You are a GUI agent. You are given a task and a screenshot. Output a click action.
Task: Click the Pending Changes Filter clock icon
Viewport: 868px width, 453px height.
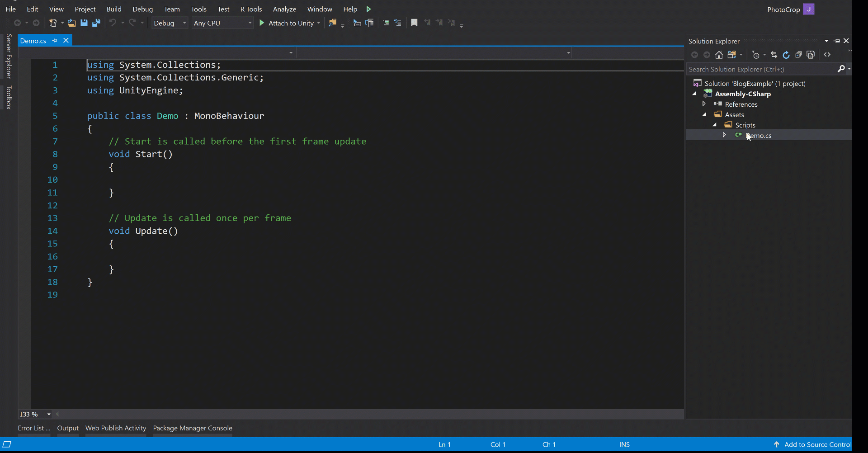(756, 55)
